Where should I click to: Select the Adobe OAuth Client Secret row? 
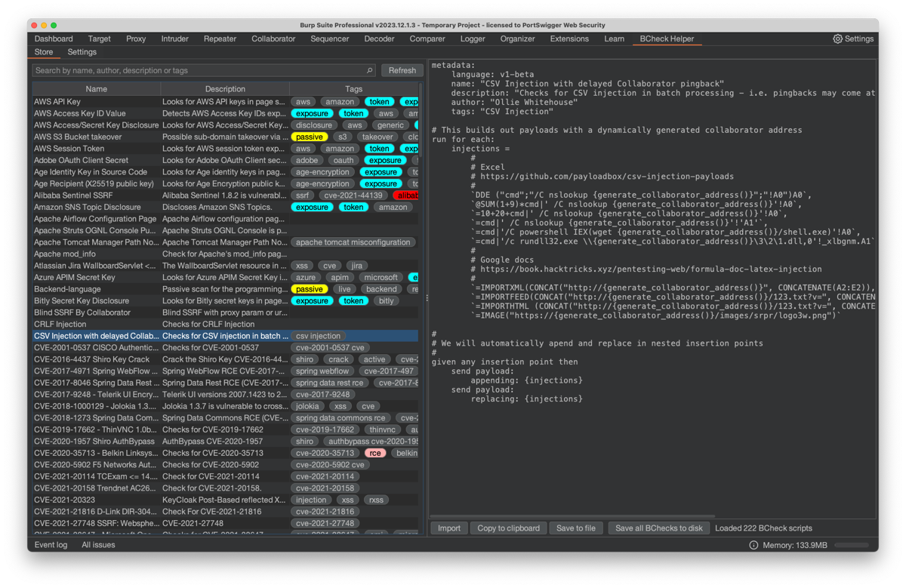(x=225, y=160)
